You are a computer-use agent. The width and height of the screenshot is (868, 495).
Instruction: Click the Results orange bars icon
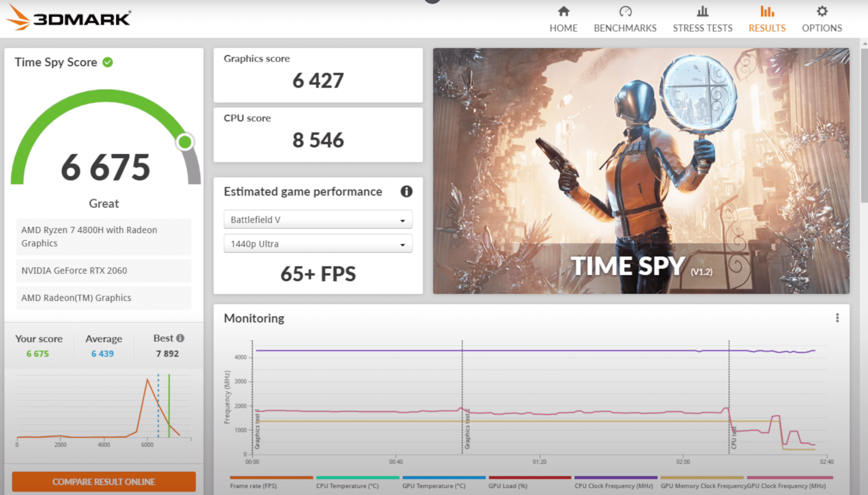click(x=767, y=11)
